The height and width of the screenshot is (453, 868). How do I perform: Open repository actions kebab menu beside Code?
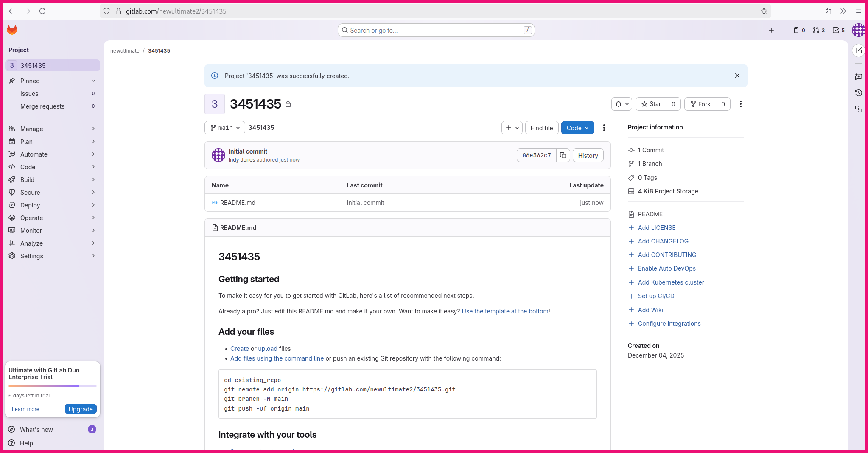604,128
